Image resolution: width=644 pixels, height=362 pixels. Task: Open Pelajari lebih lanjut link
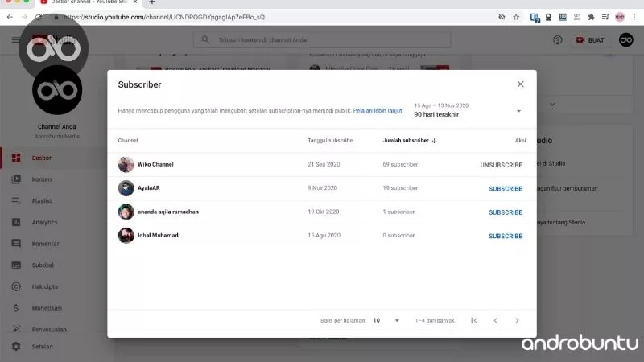(x=378, y=111)
